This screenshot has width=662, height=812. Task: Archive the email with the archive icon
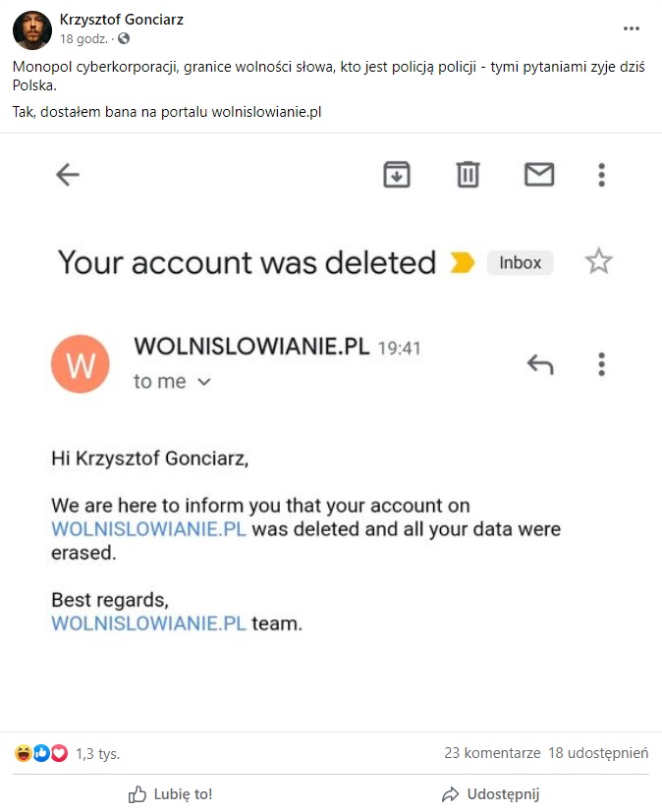tap(397, 175)
